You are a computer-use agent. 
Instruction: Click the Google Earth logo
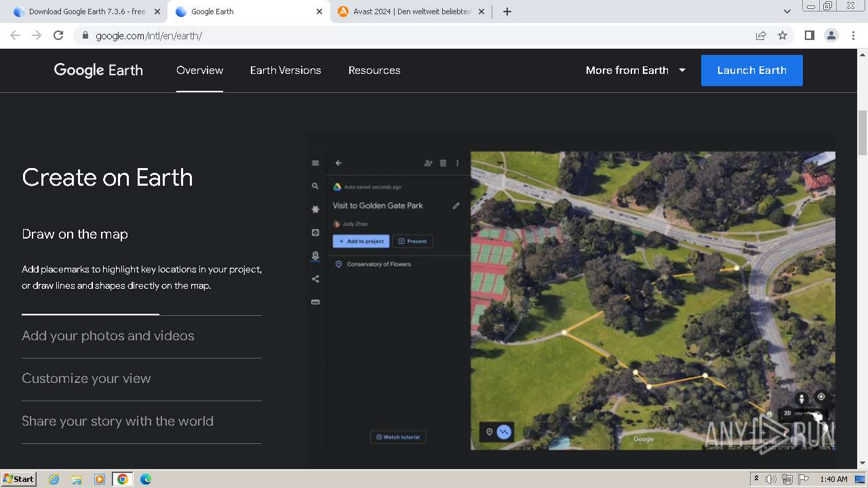click(x=98, y=70)
